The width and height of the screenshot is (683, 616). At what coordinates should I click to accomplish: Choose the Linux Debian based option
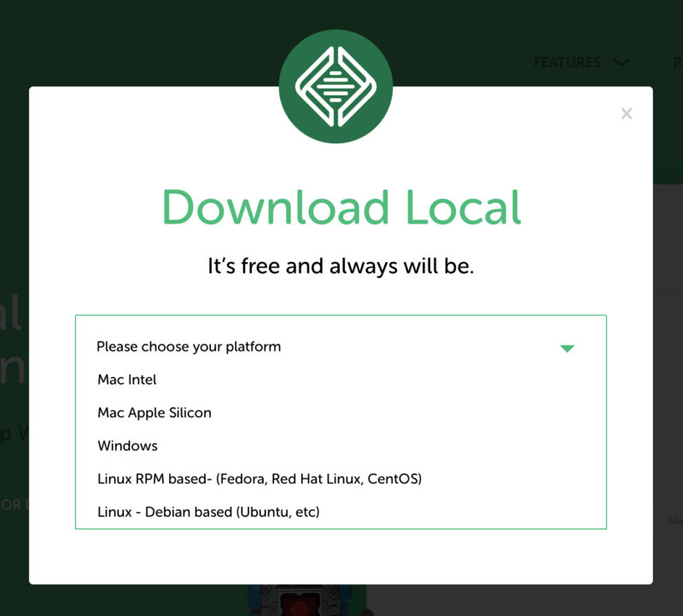(x=341, y=512)
